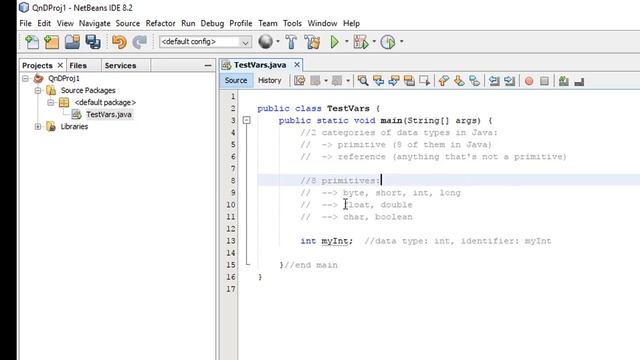Undo the last edit with the orange arrow

119,42
